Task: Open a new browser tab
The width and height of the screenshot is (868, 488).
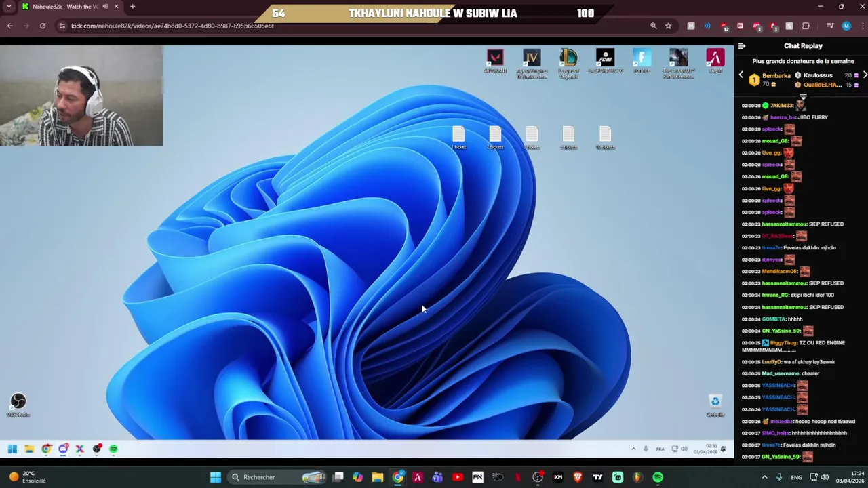Action: (132, 7)
